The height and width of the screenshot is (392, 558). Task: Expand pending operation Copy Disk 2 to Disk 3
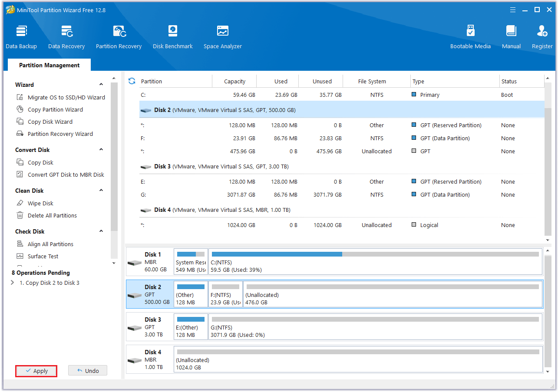click(x=12, y=283)
